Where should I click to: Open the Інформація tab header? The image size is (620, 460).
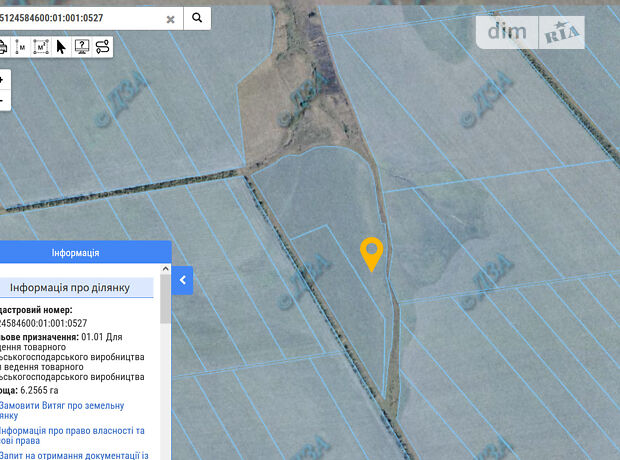(75, 253)
